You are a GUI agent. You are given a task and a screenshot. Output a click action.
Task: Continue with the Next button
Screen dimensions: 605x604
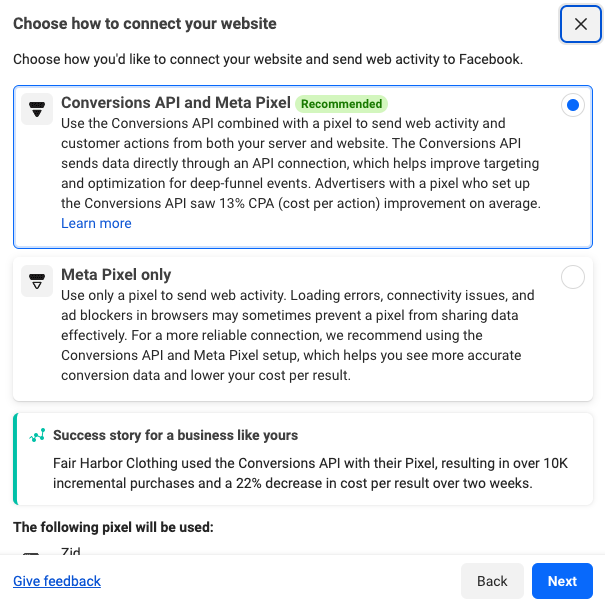(x=562, y=581)
